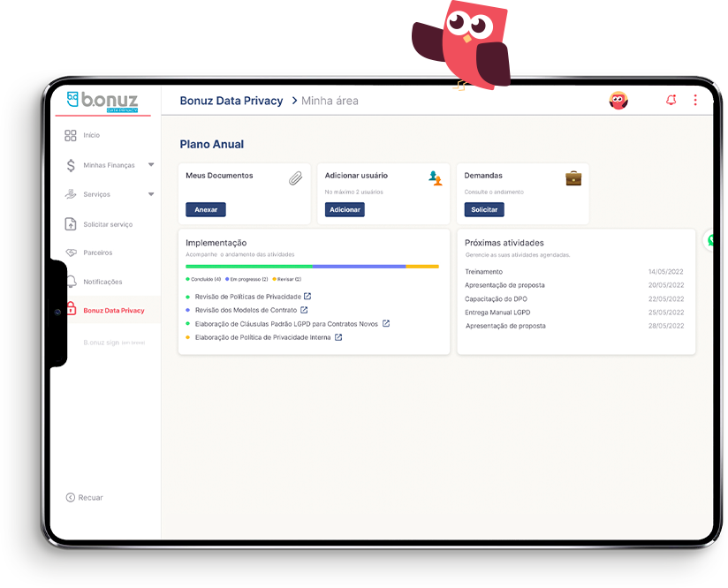728x588 pixels.
Task: Click the Implementação progress bar
Action: coord(312,266)
